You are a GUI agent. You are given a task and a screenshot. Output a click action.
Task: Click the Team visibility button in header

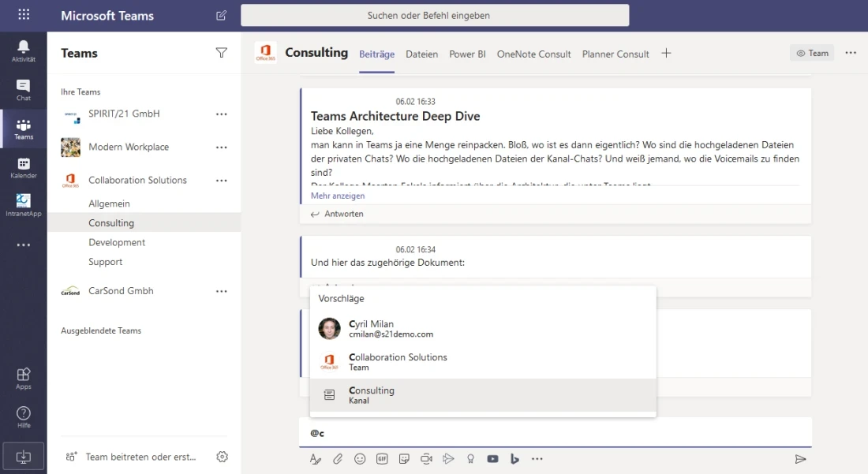[812, 53]
